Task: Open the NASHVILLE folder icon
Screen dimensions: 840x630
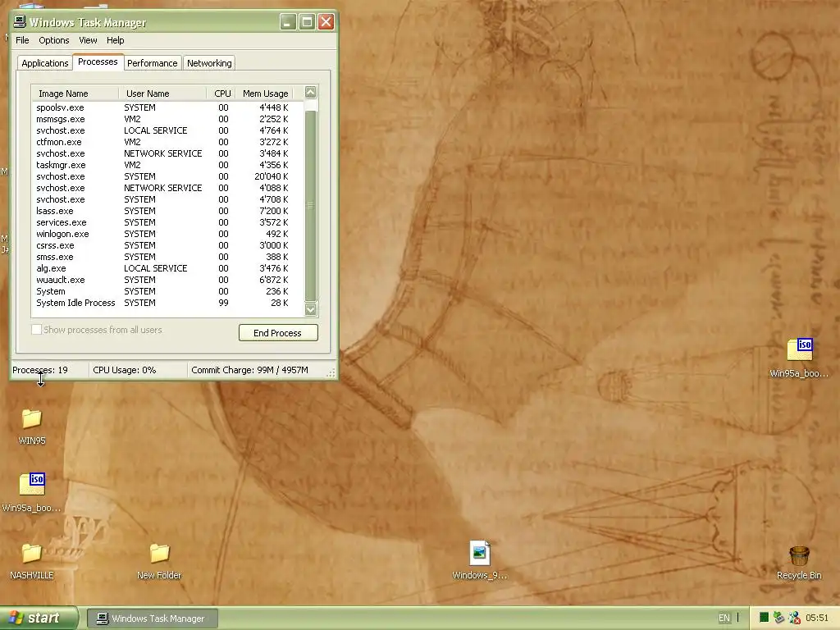Action: pos(32,554)
